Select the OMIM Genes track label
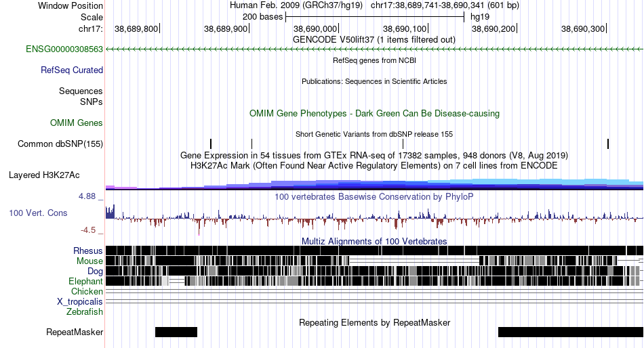 [77, 123]
